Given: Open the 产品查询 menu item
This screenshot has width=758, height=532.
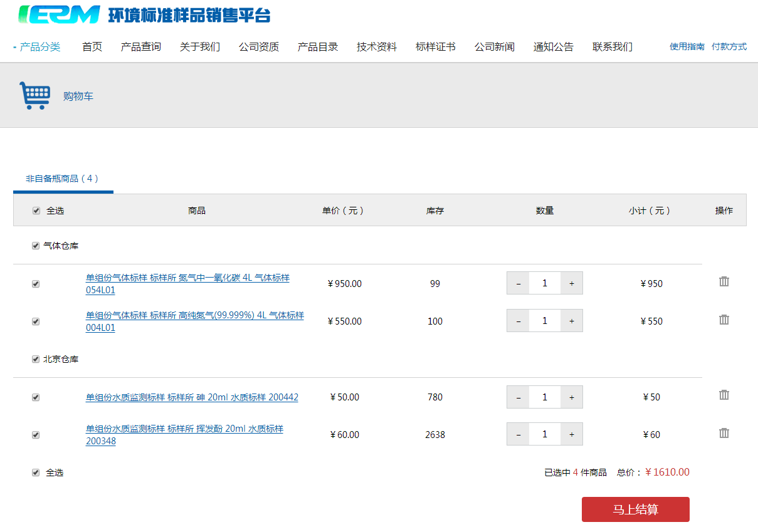Looking at the screenshot, I should click(x=140, y=47).
